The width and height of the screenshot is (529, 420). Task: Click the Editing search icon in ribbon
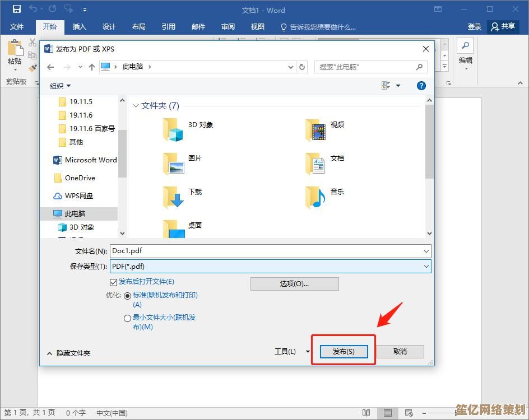(x=465, y=45)
